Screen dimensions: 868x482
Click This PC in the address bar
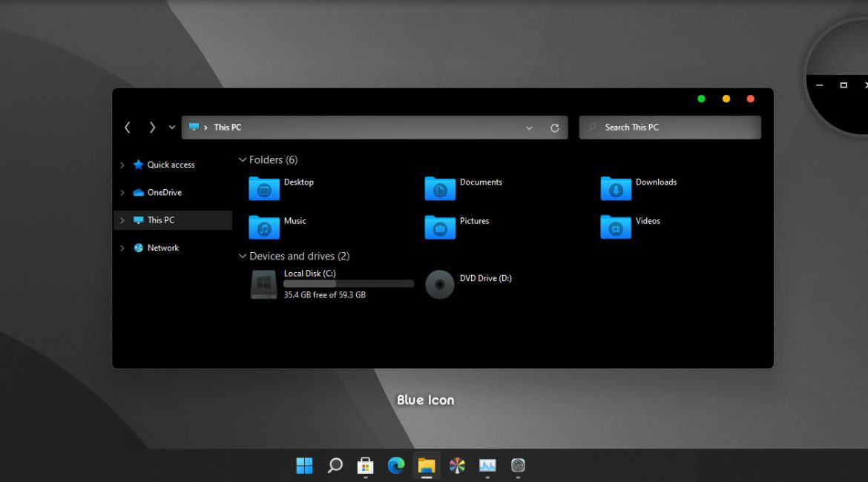(x=228, y=128)
